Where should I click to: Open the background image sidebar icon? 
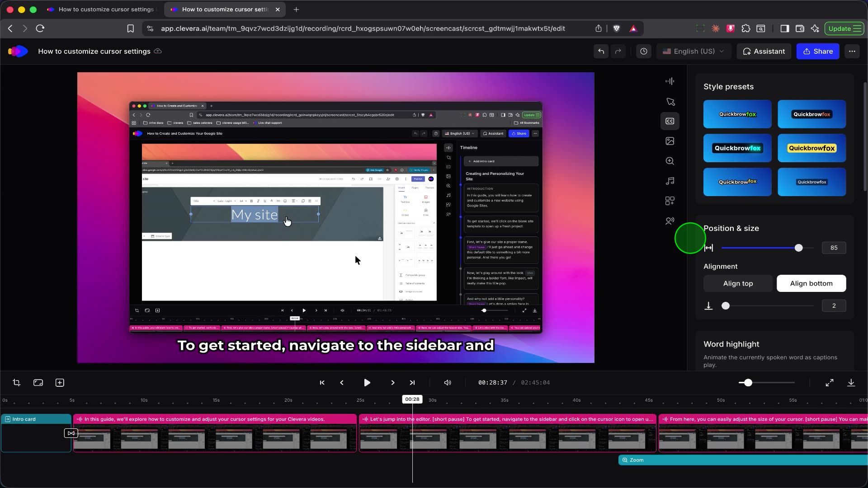(x=670, y=141)
